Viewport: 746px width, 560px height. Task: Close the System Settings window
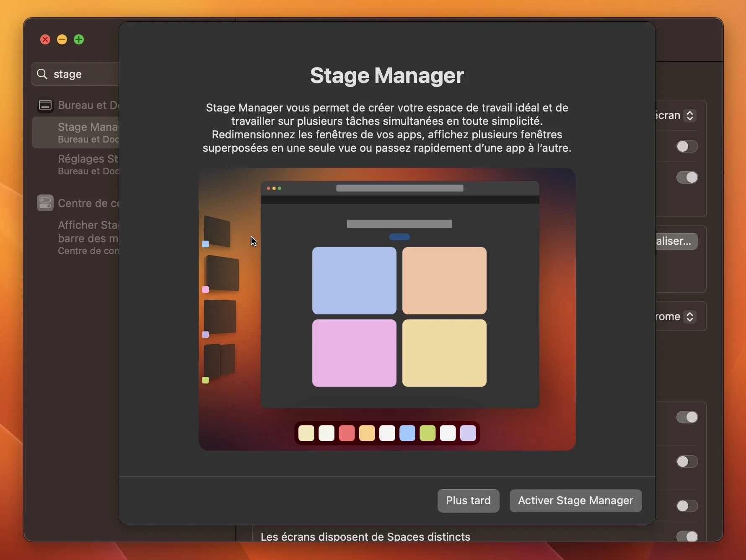(45, 39)
